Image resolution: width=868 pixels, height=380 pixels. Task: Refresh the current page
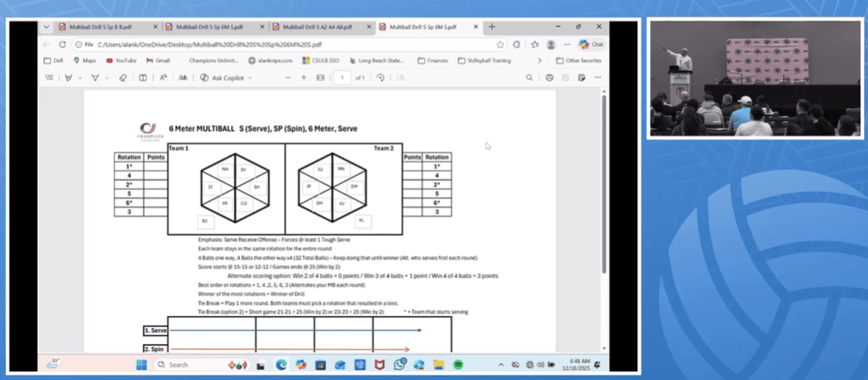click(x=62, y=44)
